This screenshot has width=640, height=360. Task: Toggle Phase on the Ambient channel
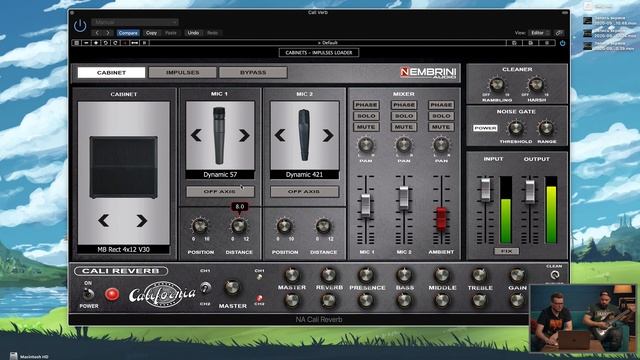(x=441, y=105)
